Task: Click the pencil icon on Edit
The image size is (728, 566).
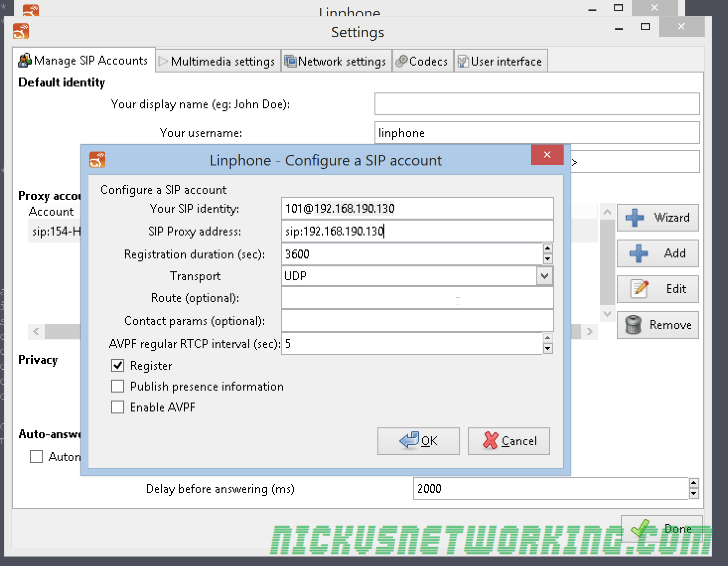Action: click(639, 289)
